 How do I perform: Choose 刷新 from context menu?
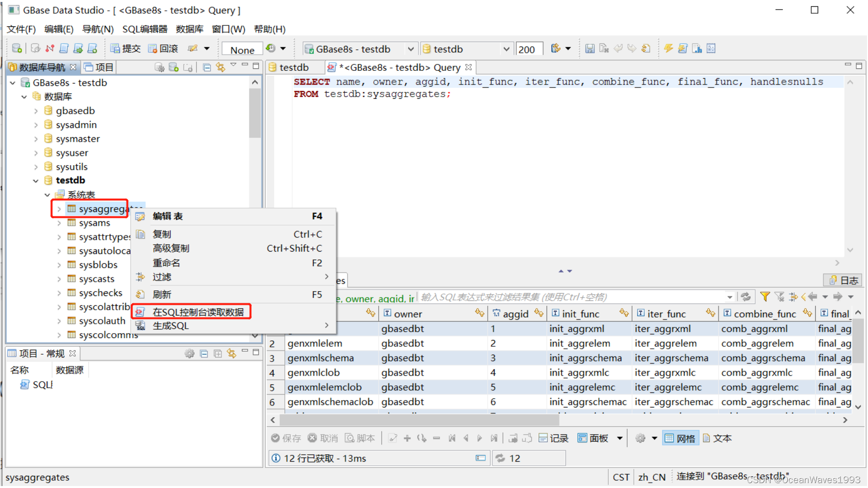click(x=234, y=295)
